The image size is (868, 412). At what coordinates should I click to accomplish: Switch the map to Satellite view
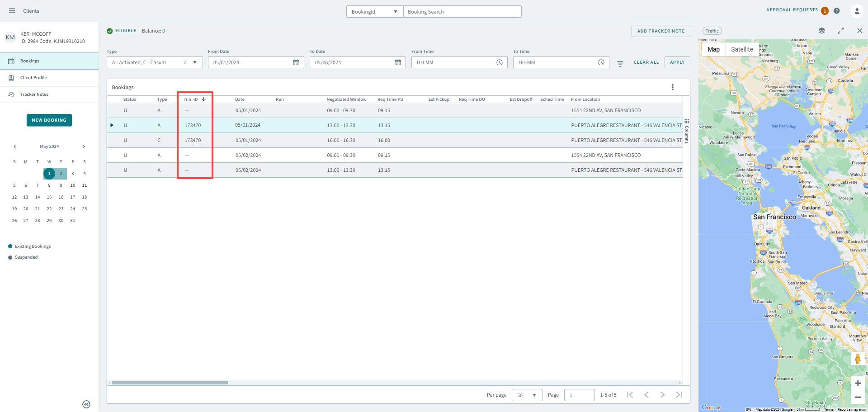coord(742,49)
